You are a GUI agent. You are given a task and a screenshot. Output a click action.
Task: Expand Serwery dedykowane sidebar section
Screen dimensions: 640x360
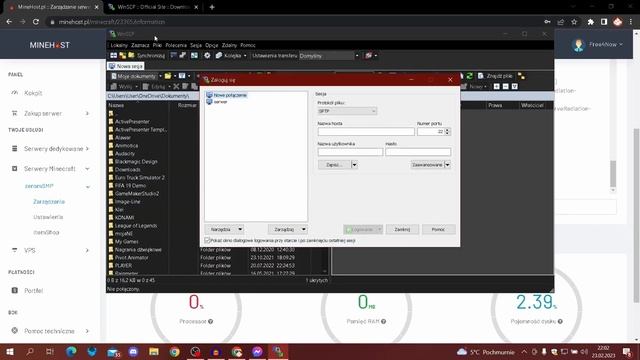[50, 149]
